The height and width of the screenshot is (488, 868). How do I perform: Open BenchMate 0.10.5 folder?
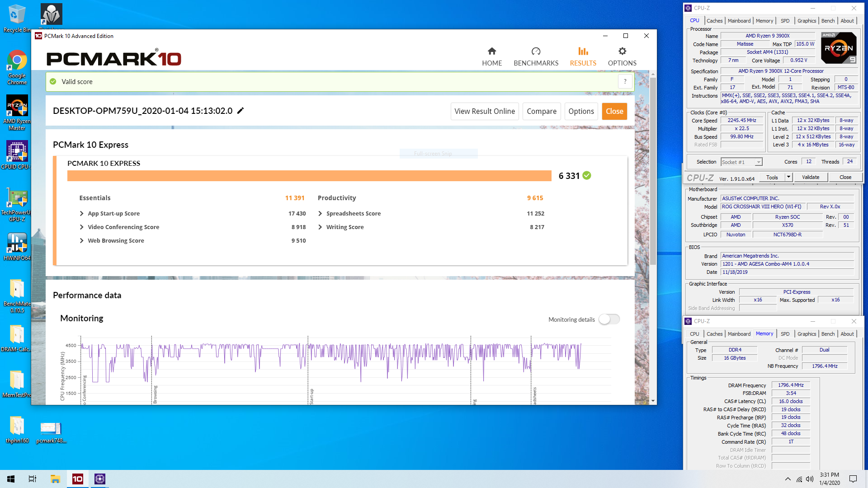click(17, 296)
